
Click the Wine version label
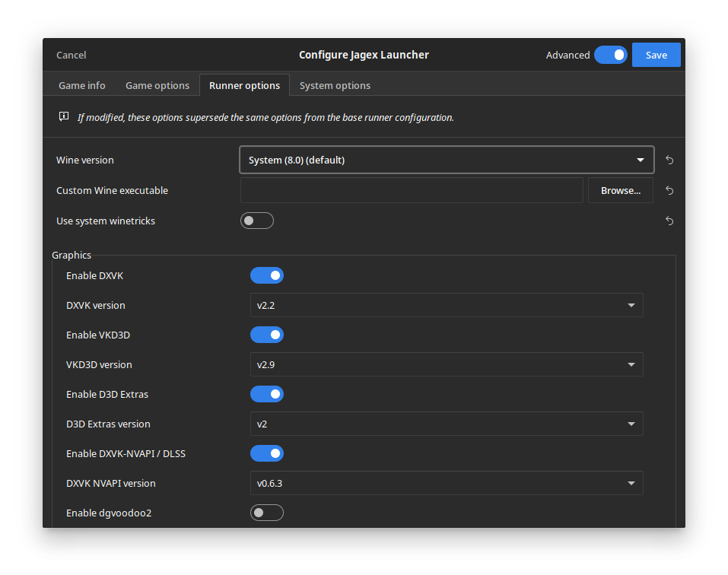(x=85, y=160)
